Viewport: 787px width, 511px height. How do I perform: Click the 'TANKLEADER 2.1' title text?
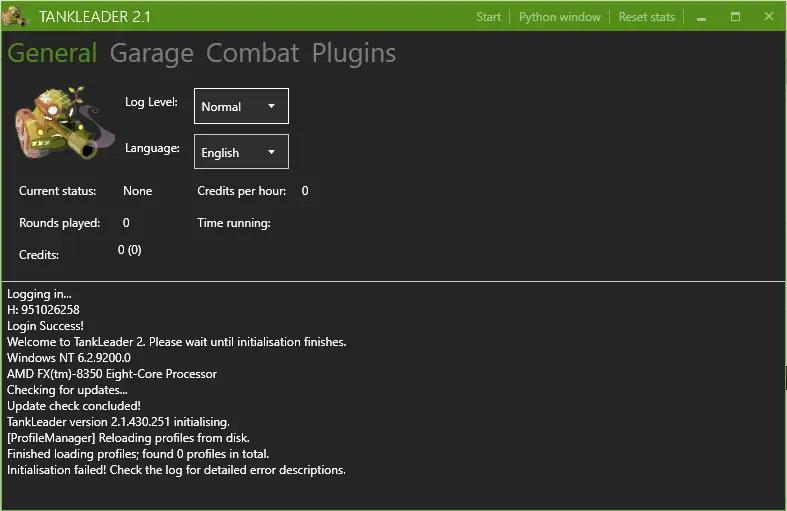pos(95,17)
